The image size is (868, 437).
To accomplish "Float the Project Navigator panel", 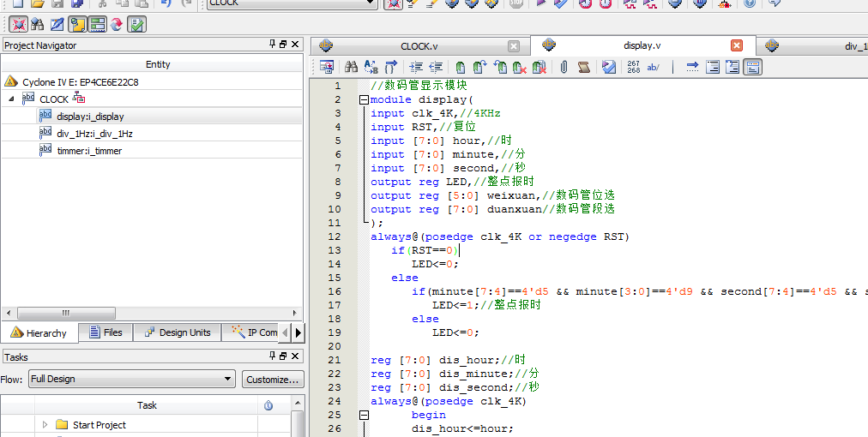I will click(x=283, y=45).
